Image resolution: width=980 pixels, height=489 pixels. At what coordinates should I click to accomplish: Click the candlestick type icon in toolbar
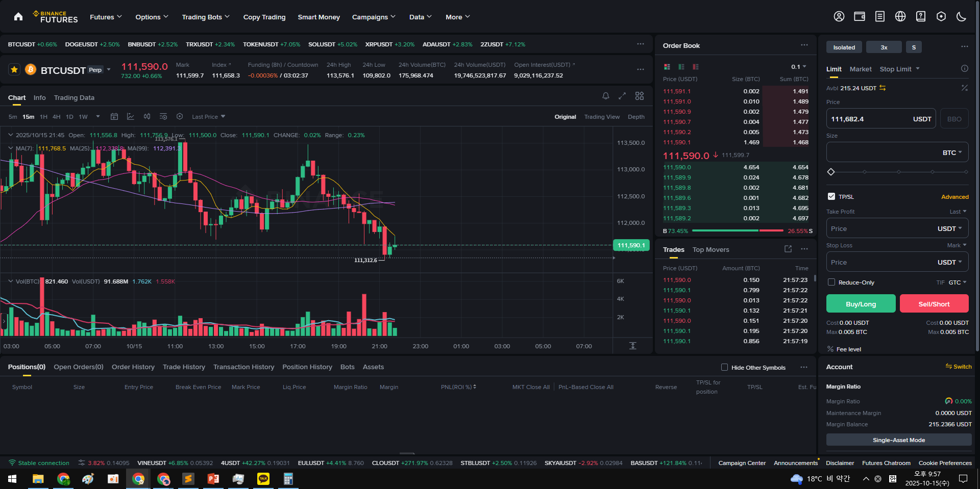click(147, 117)
